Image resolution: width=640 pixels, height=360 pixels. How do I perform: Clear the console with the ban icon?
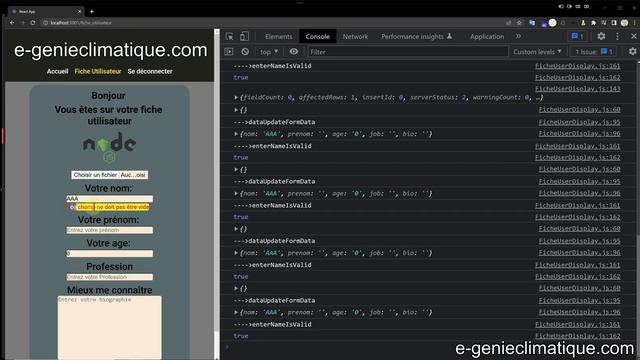pyautogui.click(x=245, y=52)
